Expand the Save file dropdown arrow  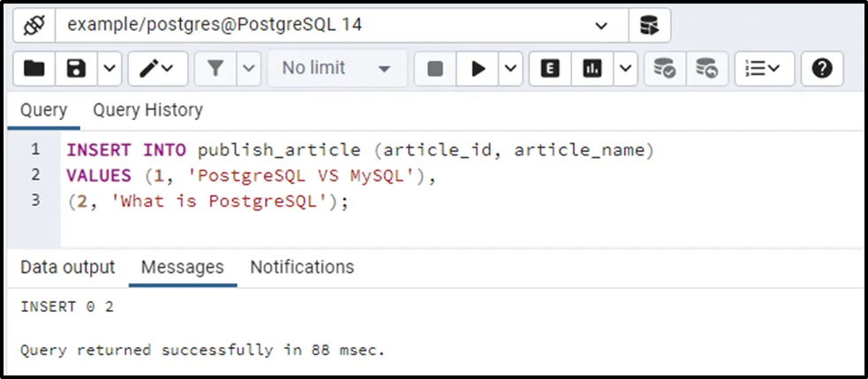coord(108,68)
